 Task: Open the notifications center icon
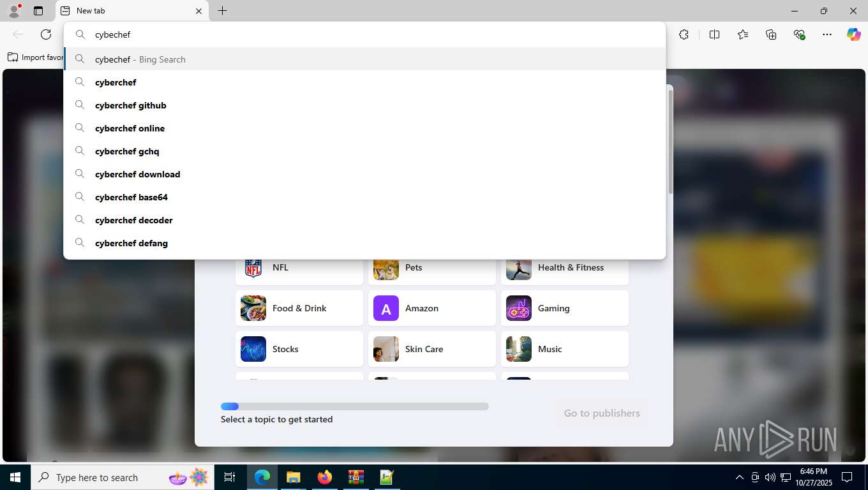pos(847,477)
